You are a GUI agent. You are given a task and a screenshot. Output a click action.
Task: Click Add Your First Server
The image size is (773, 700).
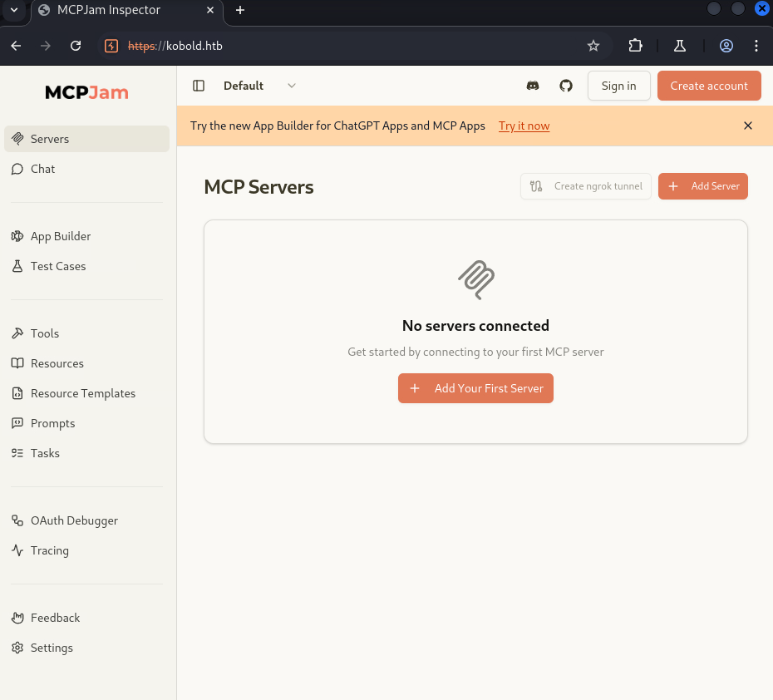tap(475, 388)
